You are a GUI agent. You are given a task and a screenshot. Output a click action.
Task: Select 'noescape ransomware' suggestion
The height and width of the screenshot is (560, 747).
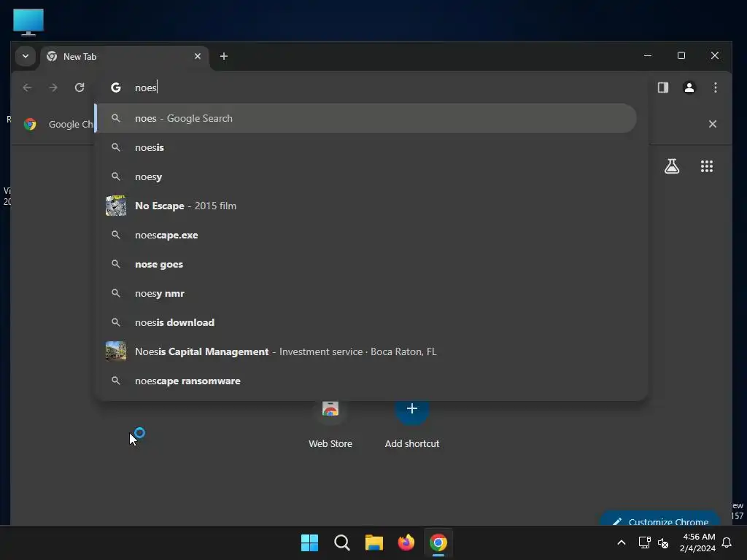click(365, 381)
